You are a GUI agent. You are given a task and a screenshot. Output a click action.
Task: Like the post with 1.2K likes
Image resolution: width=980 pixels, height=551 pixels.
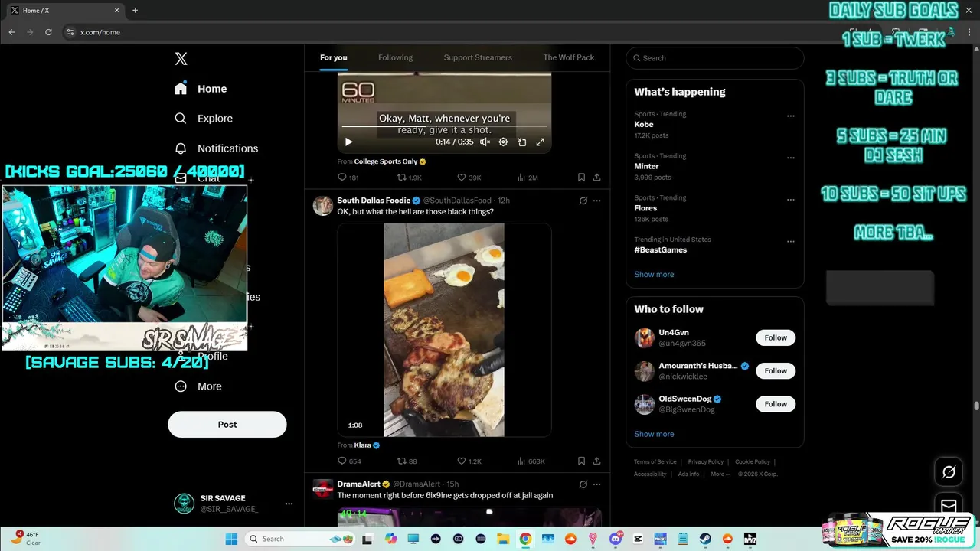coord(469,461)
